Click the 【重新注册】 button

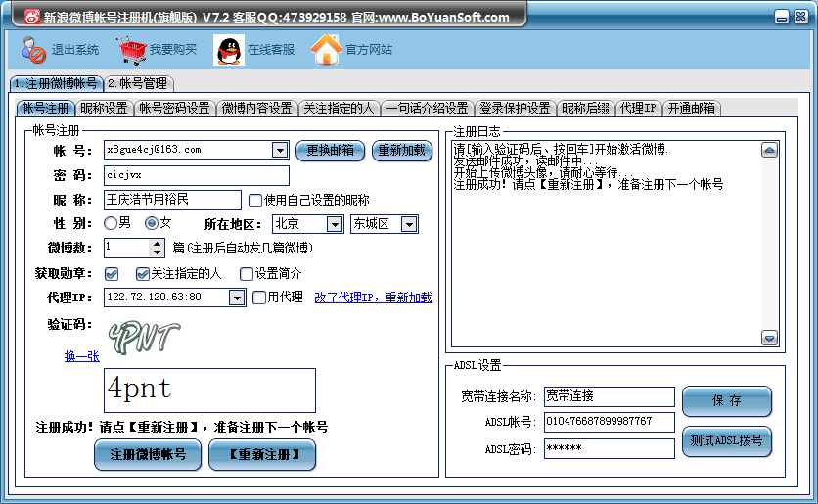pos(262,454)
